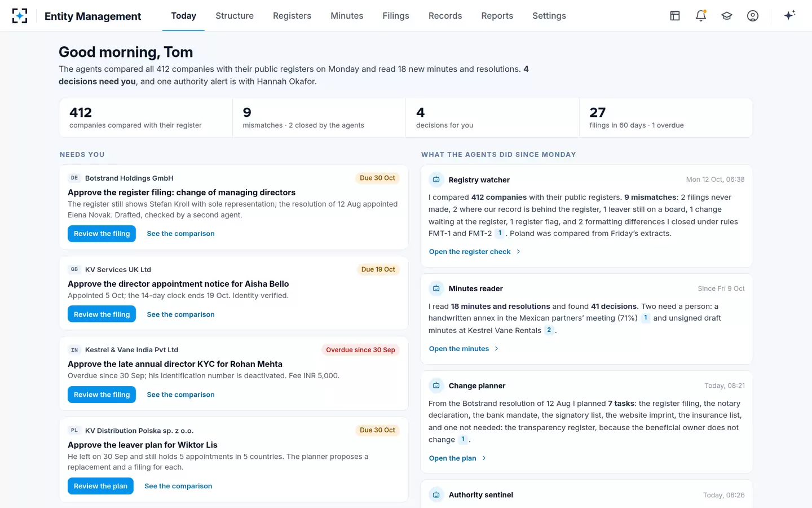This screenshot has width=812, height=508.
Task: See the comparison for Botstrand Holdings
Action: 180,234
